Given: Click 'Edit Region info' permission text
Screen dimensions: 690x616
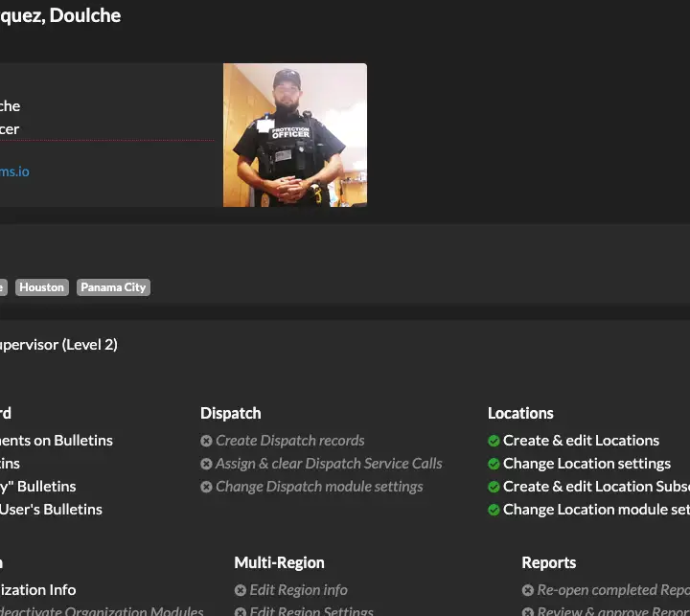Looking at the screenshot, I should pyautogui.click(x=298, y=590).
